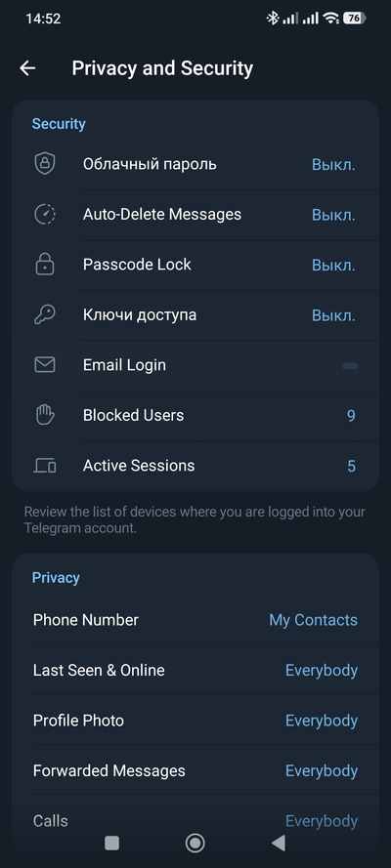Tap the padlock icon for Passcode Lock
Image resolution: width=391 pixels, height=868 pixels.
click(45, 265)
